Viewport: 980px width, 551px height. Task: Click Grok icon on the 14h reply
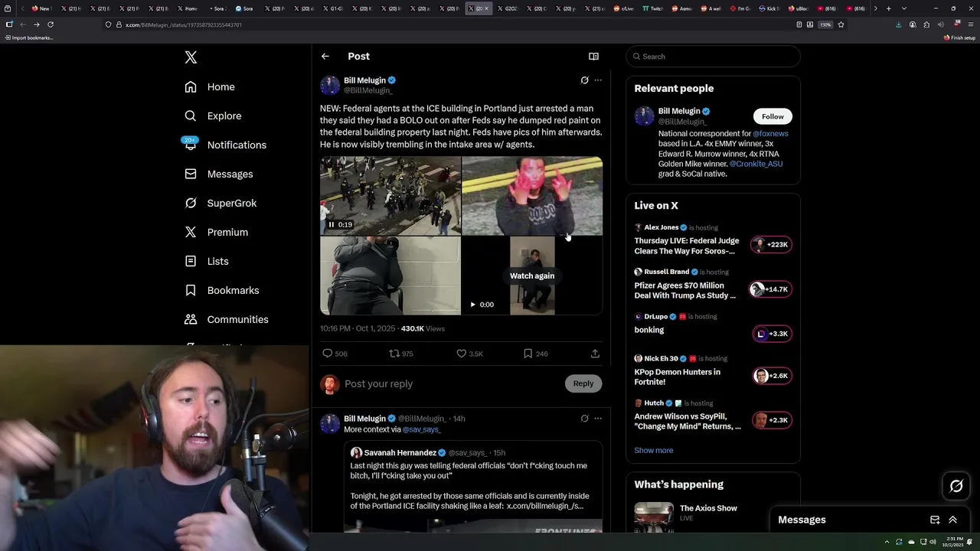point(584,419)
